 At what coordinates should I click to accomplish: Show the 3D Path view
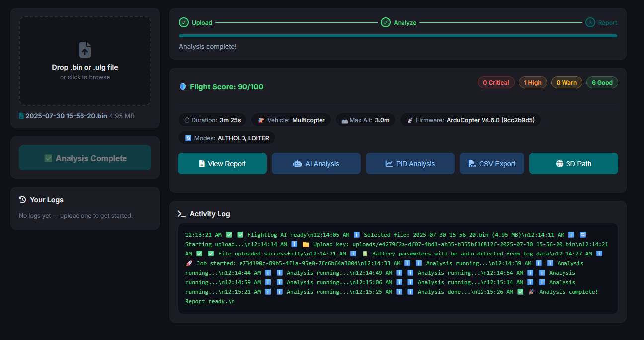pyautogui.click(x=573, y=164)
